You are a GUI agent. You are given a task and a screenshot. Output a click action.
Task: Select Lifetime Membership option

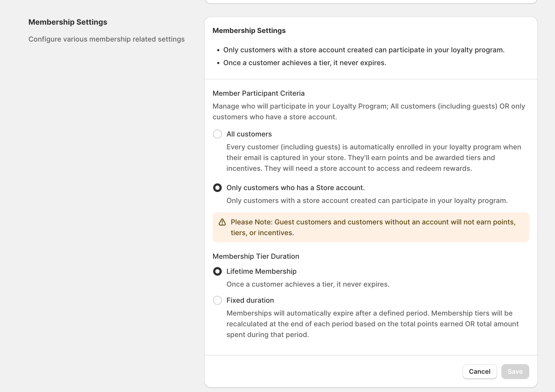217,271
